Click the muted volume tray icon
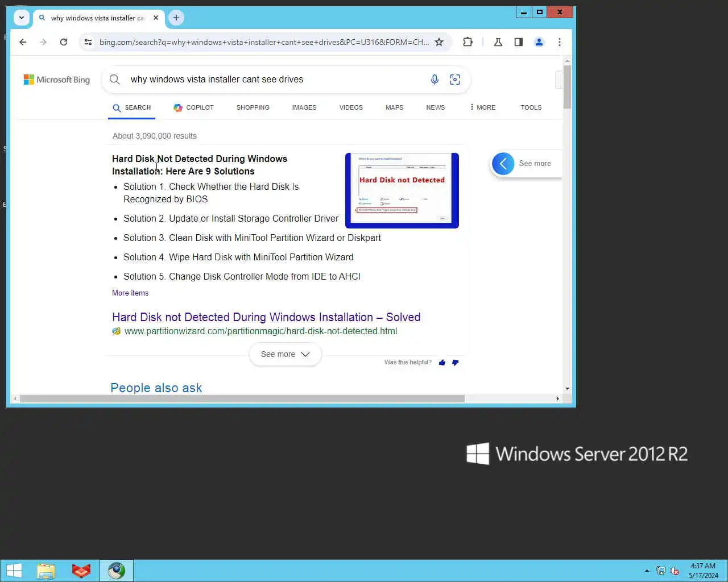The height and width of the screenshot is (582, 728). [675, 571]
